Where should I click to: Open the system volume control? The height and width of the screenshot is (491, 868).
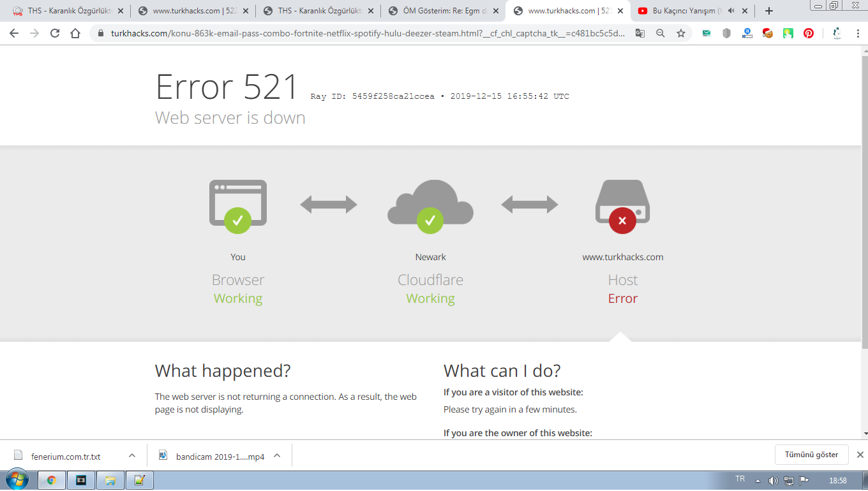773,480
